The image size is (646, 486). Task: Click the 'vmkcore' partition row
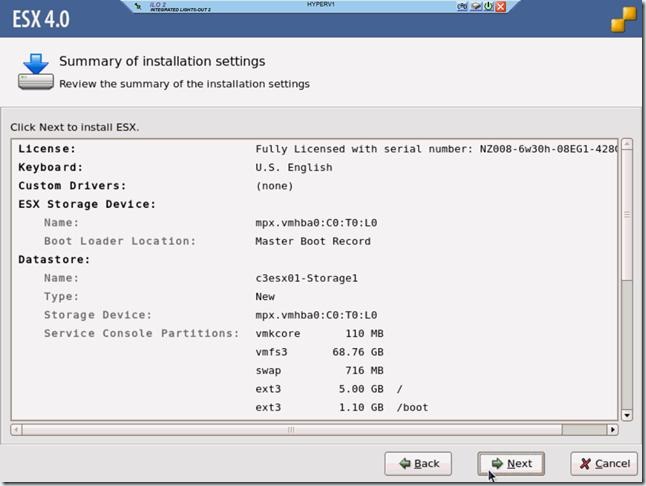[x=319, y=334]
